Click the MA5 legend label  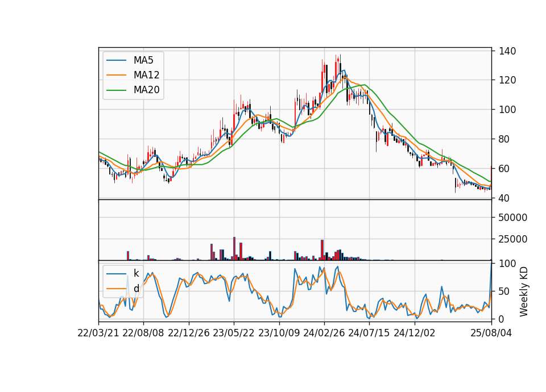(x=143, y=60)
